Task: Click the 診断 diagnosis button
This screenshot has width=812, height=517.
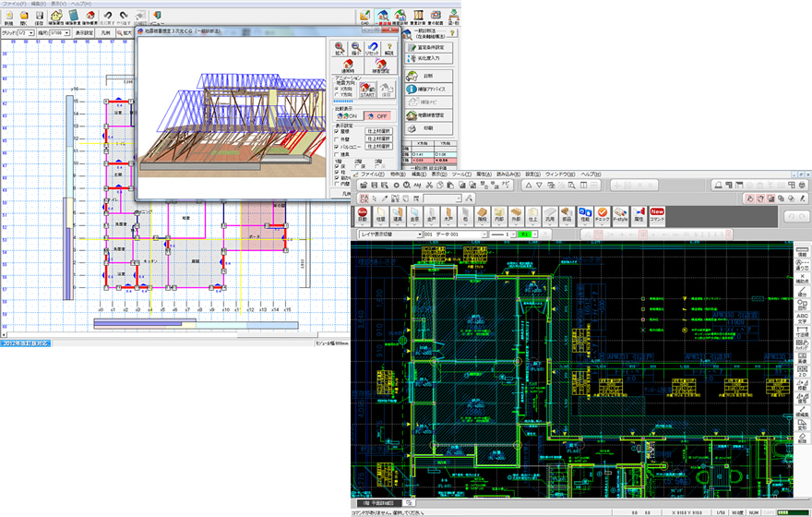Action: click(x=429, y=76)
